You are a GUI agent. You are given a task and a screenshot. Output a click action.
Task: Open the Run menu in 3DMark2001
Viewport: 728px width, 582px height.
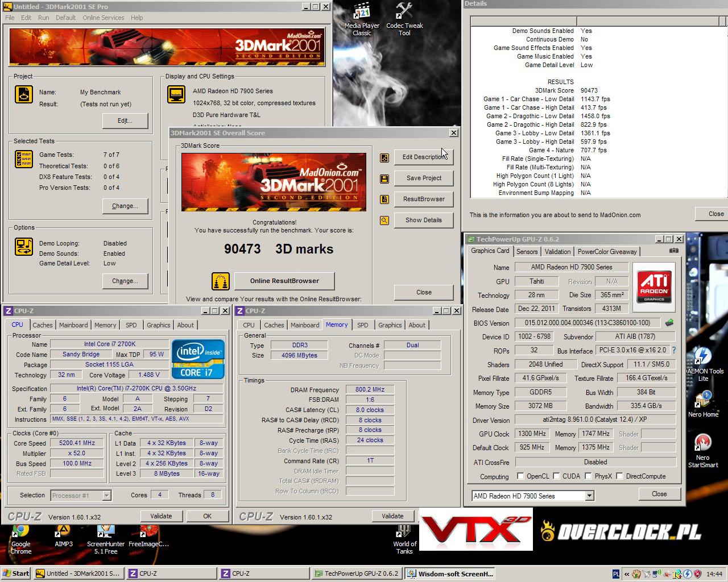pos(43,18)
